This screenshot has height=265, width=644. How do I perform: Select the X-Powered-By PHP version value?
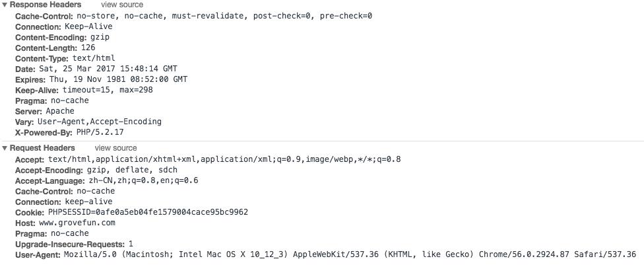click(x=100, y=132)
